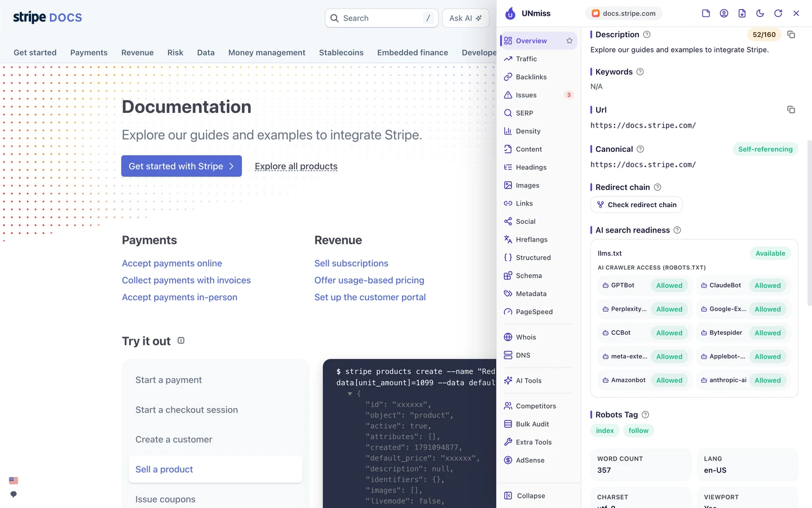The width and height of the screenshot is (812, 508).
Task: Copy the Url value
Action: tap(791, 110)
